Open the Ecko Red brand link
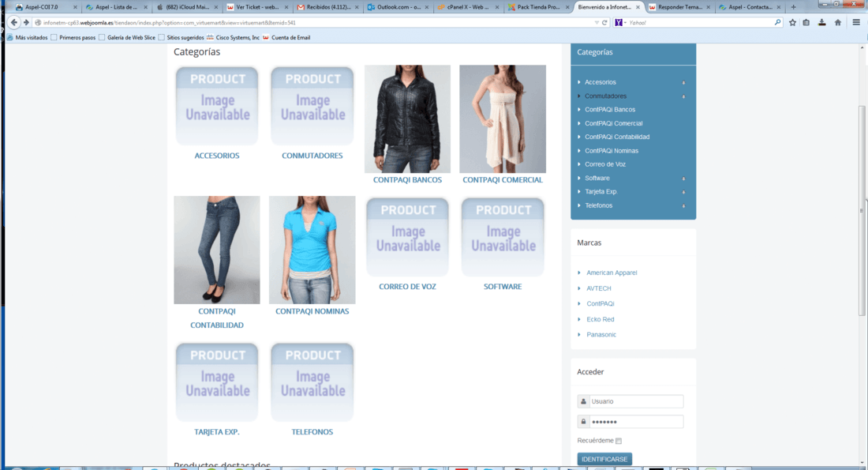868x470 pixels. (x=600, y=319)
